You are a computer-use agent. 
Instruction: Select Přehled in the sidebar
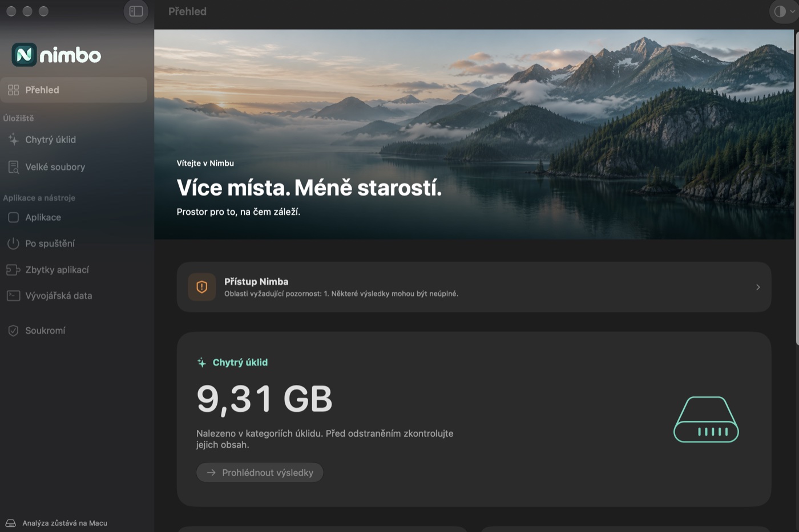point(74,90)
